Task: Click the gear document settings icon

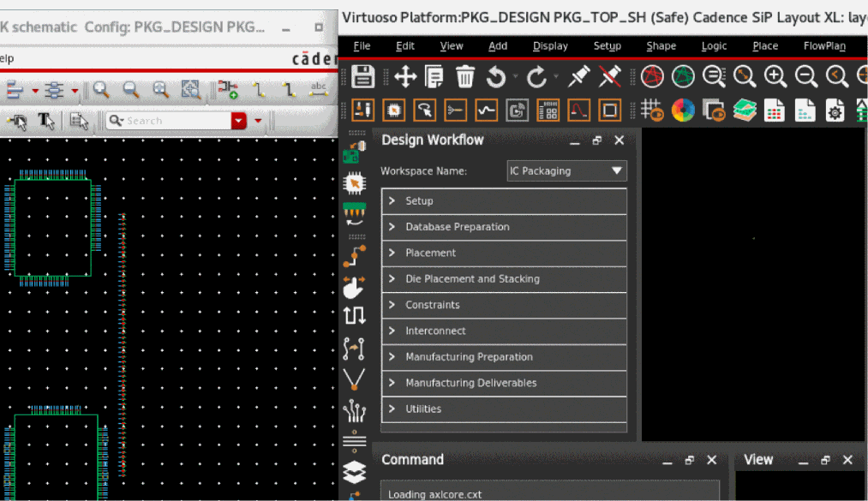Action: click(x=835, y=110)
